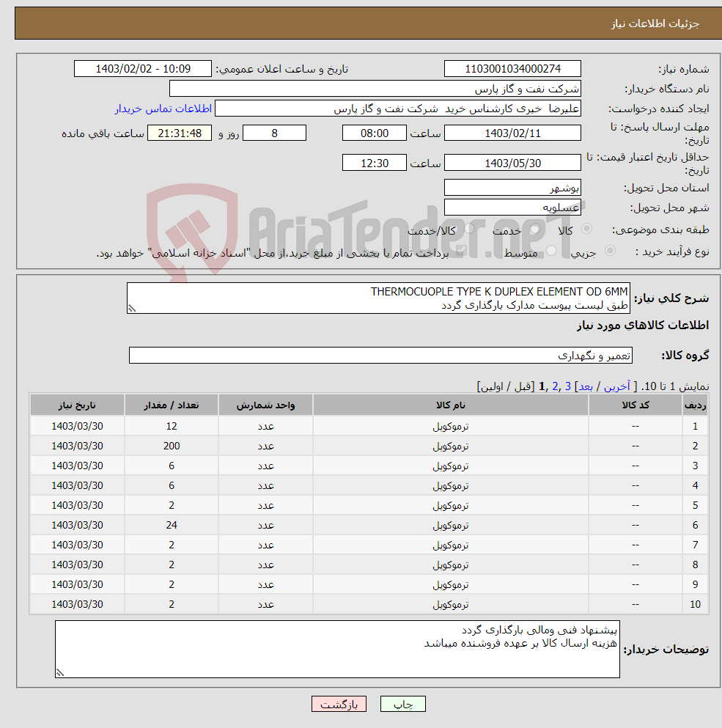
Task: Click row number 10 cell
Action: click(x=695, y=605)
